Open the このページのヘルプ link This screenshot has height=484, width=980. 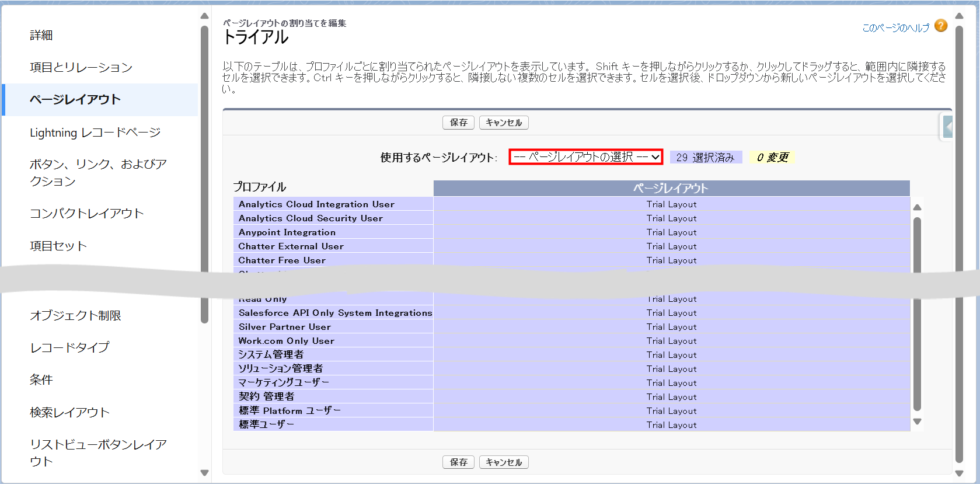[x=895, y=28]
